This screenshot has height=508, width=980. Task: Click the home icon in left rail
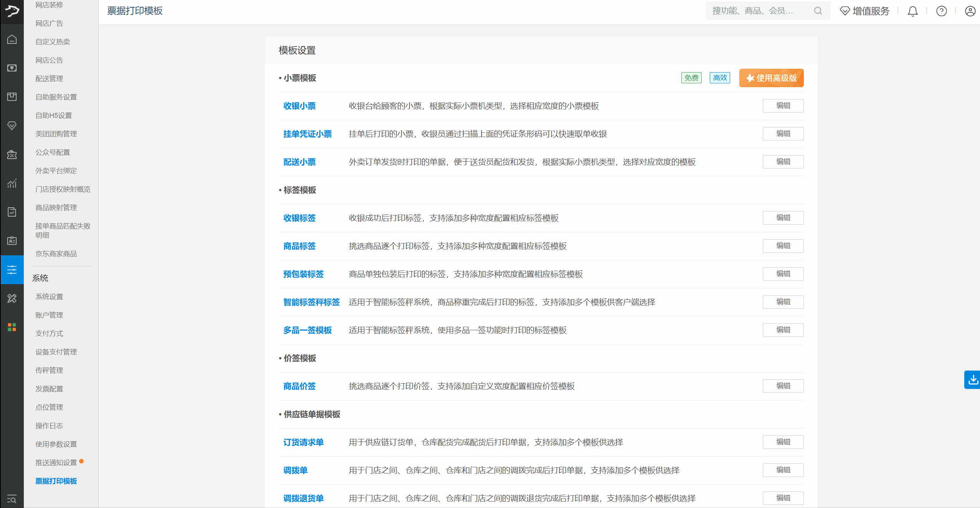tap(12, 39)
